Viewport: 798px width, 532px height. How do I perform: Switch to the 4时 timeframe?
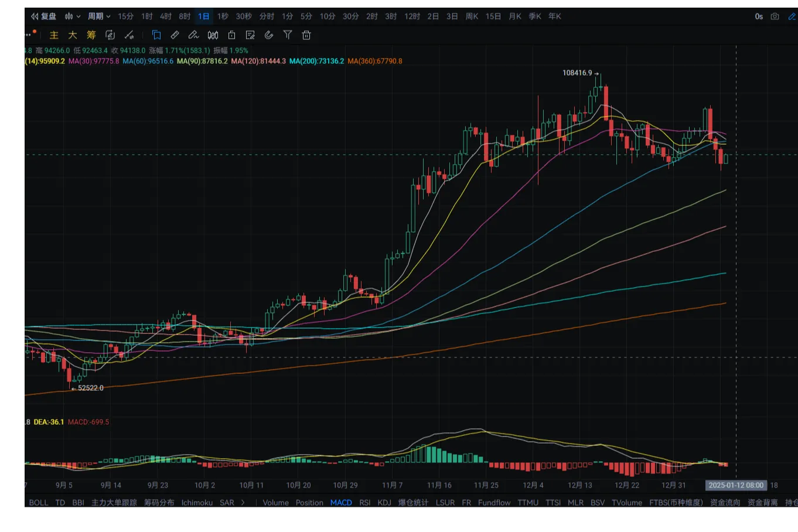point(166,16)
